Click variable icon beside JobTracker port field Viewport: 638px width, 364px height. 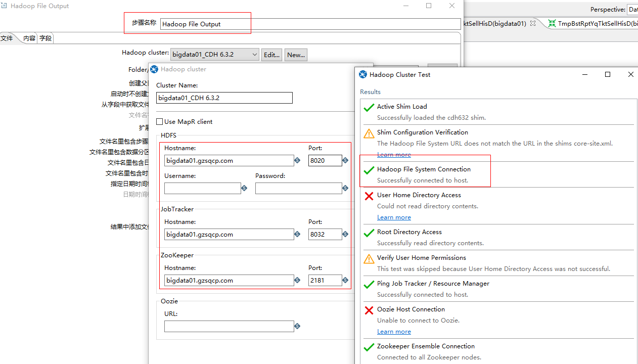pos(345,235)
